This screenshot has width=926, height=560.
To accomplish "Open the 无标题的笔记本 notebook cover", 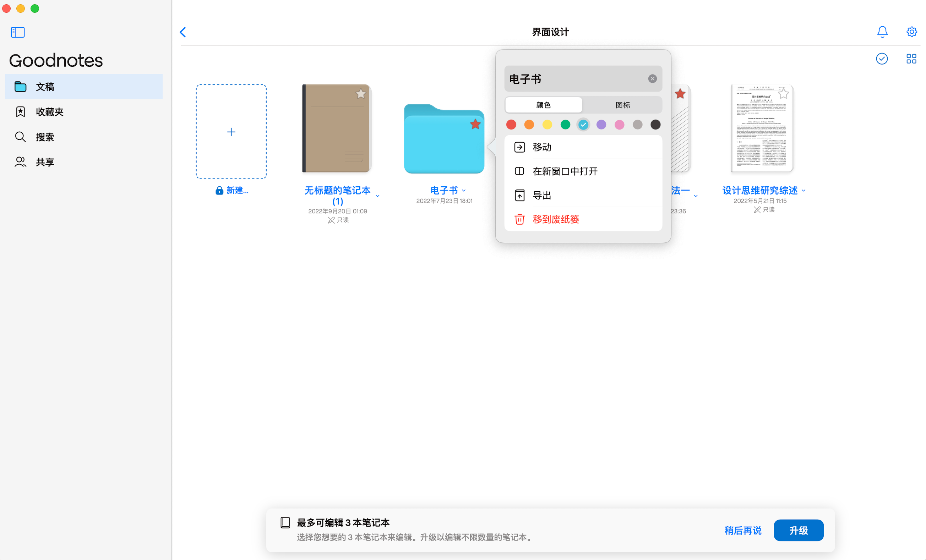I will click(x=337, y=128).
